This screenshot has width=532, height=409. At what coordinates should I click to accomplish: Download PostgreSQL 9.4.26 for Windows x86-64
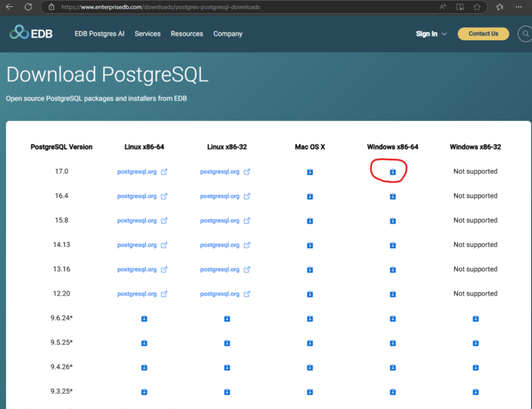click(393, 367)
